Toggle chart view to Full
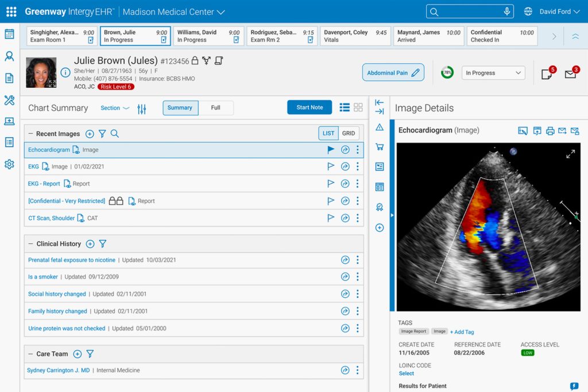The image size is (588, 392). click(216, 108)
